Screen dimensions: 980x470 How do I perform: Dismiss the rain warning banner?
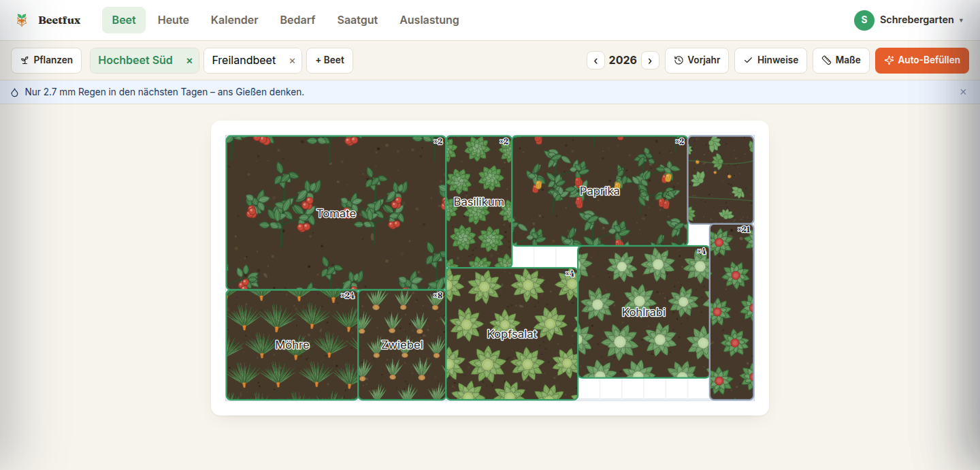tap(963, 92)
